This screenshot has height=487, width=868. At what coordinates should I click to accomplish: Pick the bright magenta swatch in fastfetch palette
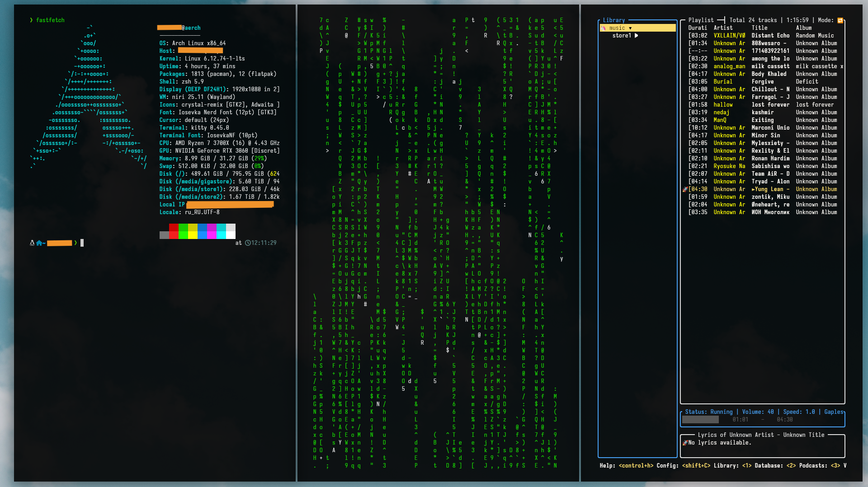[x=212, y=235]
